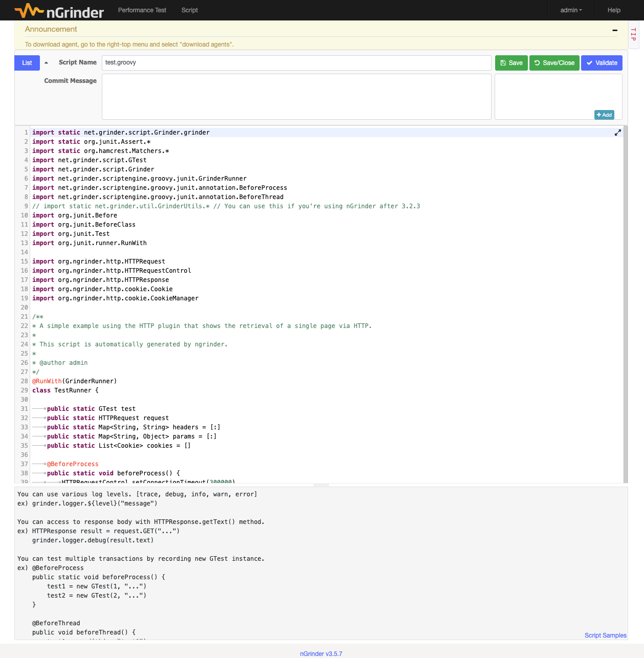Open the Script menu
644x658 pixels.
[189, 10]
